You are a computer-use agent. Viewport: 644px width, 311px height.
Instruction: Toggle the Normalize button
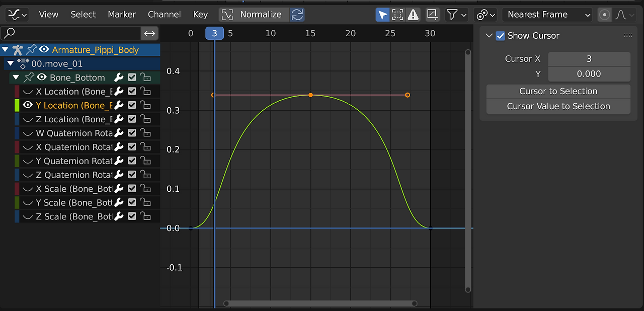254,15
